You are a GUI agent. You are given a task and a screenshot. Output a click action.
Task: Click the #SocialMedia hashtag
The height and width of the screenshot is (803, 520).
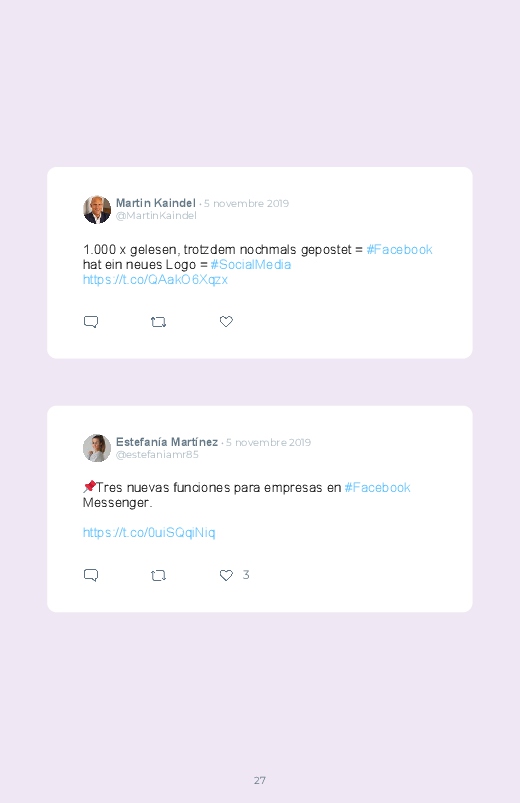251,264
